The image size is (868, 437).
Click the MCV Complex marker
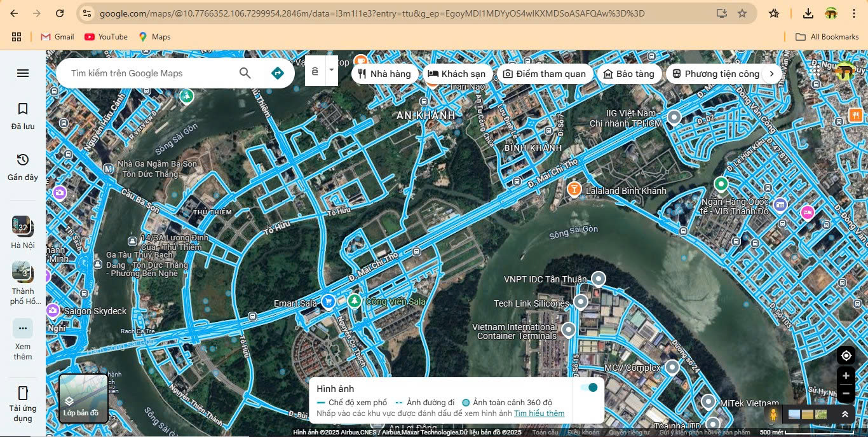pos(672,366)
